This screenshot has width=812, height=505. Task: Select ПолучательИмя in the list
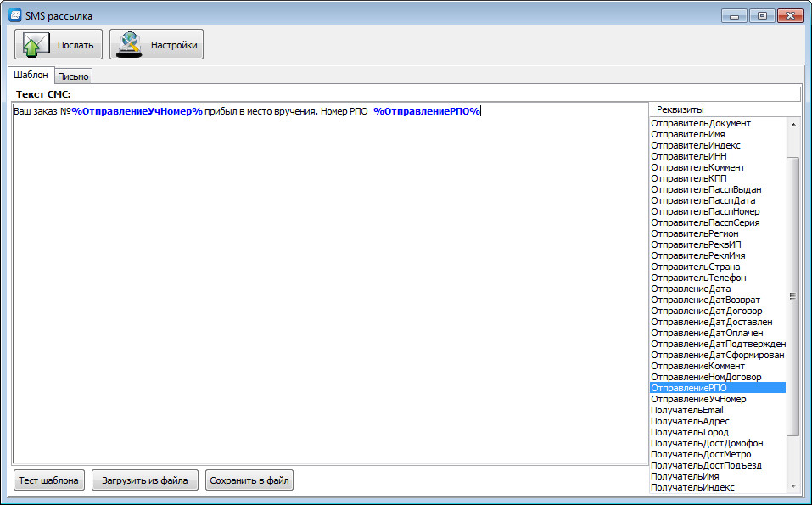pyautogui.click(x=718, y=476)
